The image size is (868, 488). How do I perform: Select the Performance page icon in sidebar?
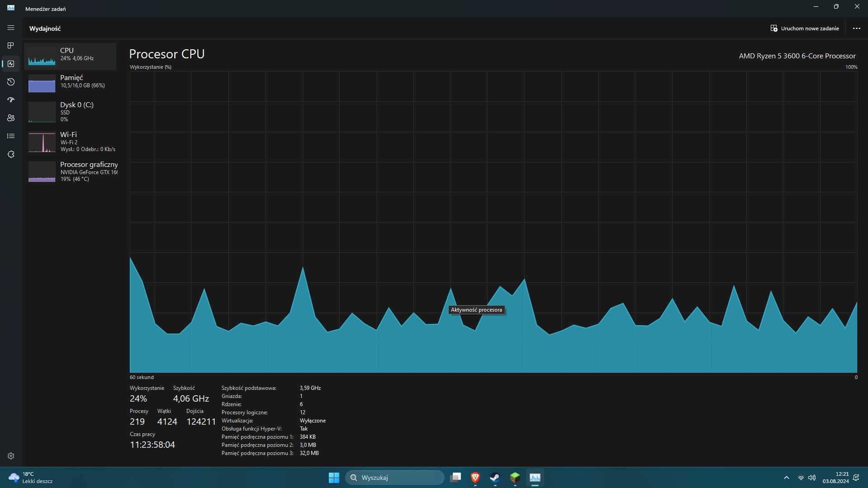click(x=11, y=64)
